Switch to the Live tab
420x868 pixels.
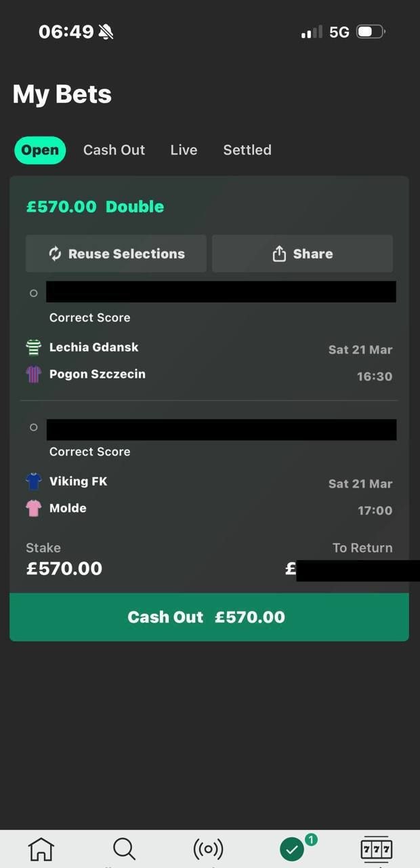184,150
